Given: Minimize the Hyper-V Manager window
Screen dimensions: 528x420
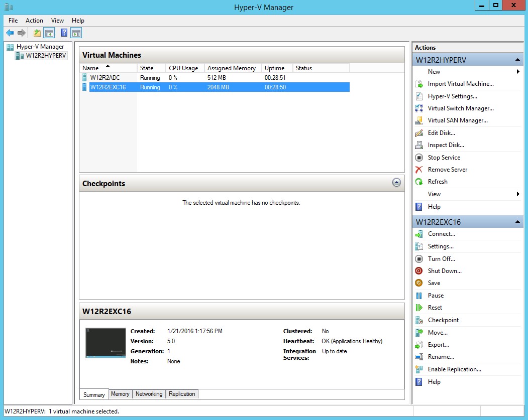Looking at the screenshot, I should [482, 6].
